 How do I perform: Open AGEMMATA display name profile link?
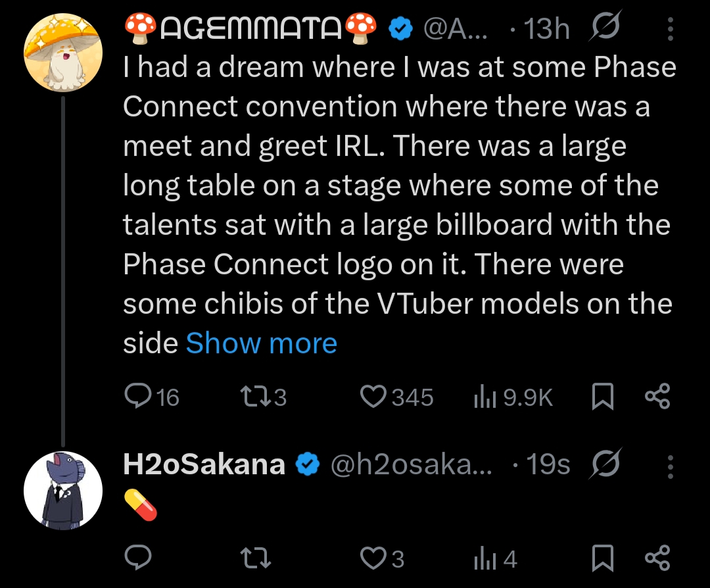(x=250, y=28)
